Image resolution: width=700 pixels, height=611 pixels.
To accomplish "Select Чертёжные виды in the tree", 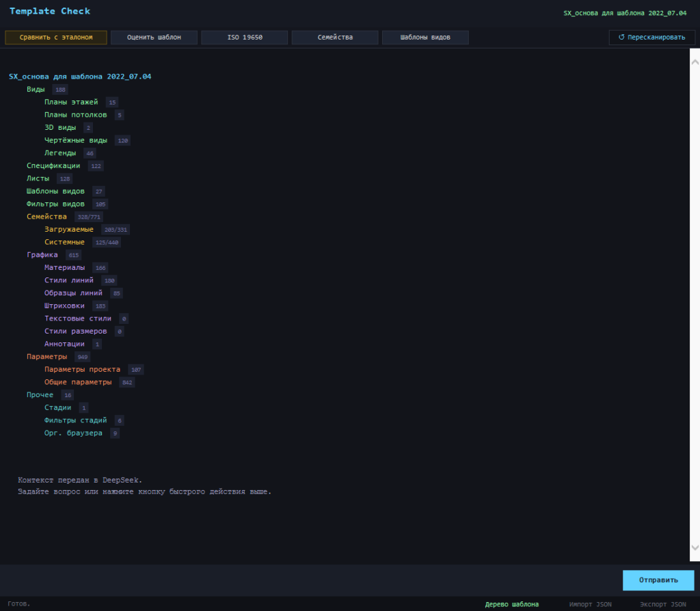I will coord(76,140).
